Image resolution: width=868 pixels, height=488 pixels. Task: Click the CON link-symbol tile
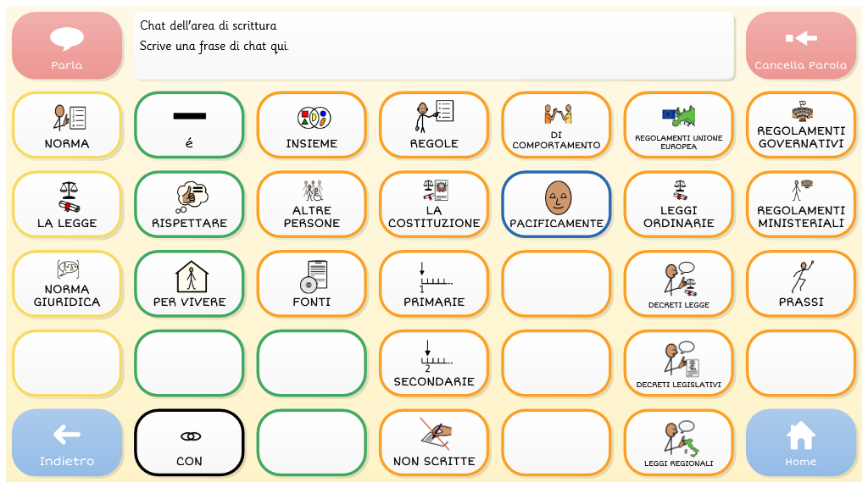coord(189,444)
